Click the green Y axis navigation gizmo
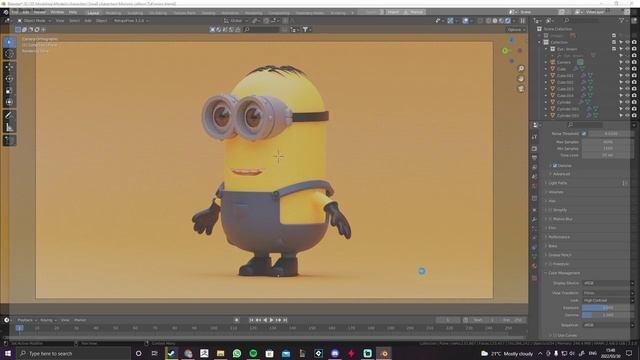This screenshot has width=640, height=360. click(505, 51)
